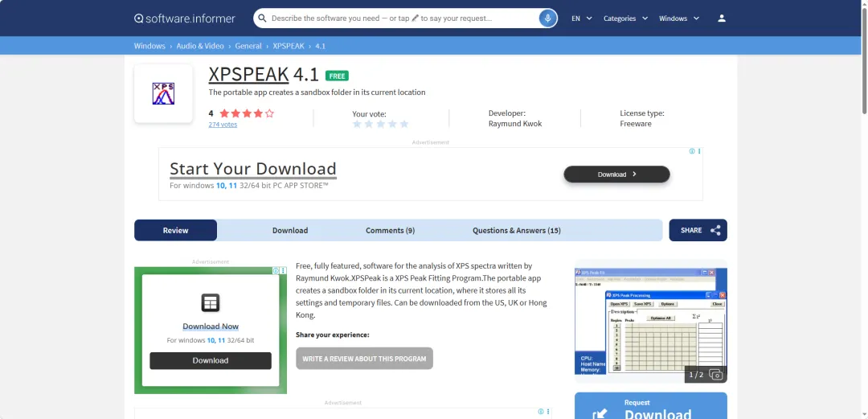
Task: Open the EN language dropdown
Action: tap(582, 18)
